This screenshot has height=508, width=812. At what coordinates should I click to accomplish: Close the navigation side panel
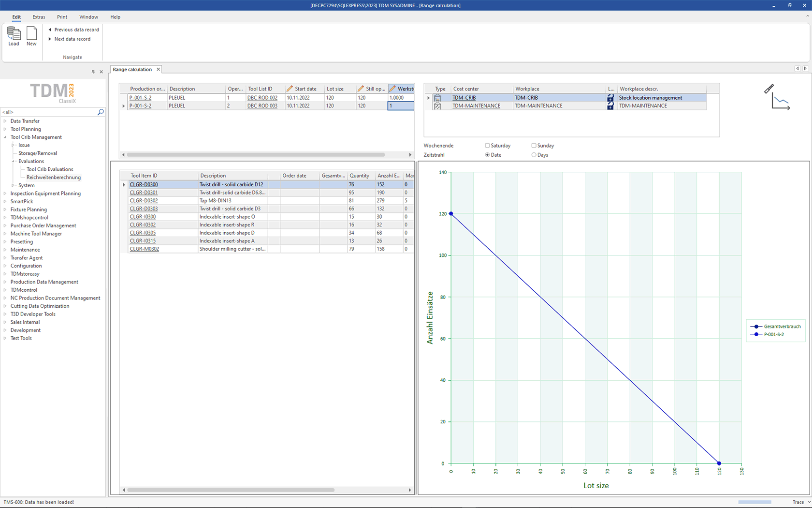click(x=101, y=72)
